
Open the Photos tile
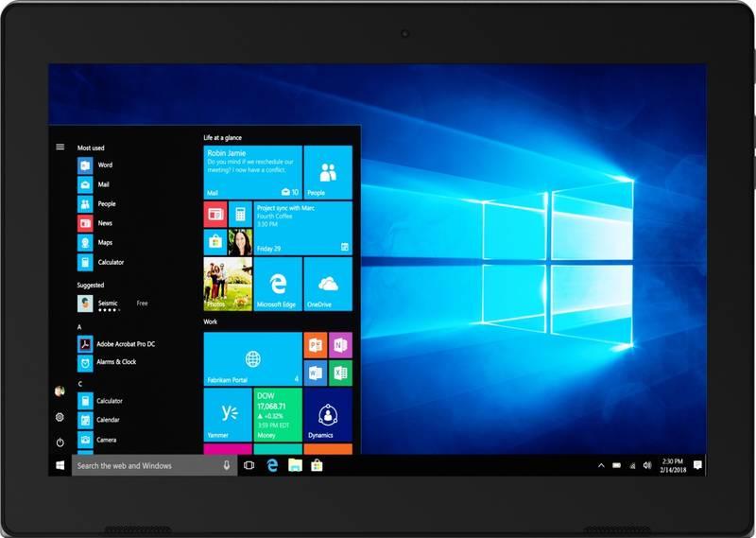228,284
